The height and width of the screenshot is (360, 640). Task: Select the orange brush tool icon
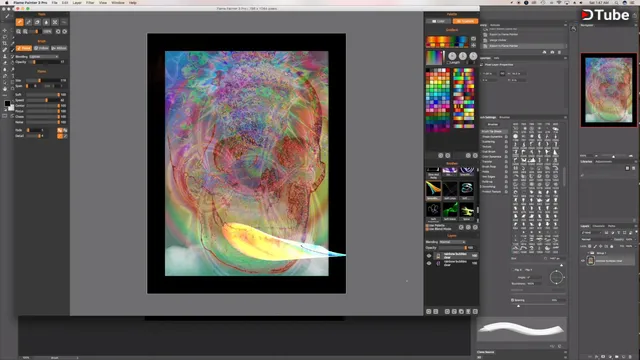tap(20, 22)
